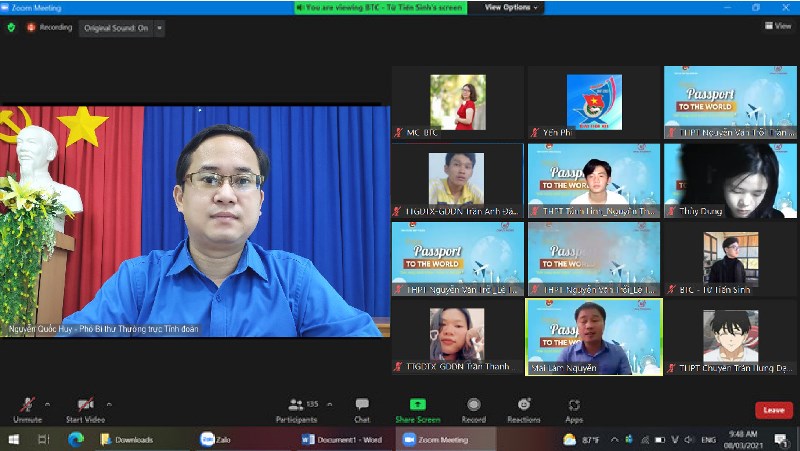Open Zalo from the taskbar
Screen dimensions: 800x451
click(x=216, y=440)
